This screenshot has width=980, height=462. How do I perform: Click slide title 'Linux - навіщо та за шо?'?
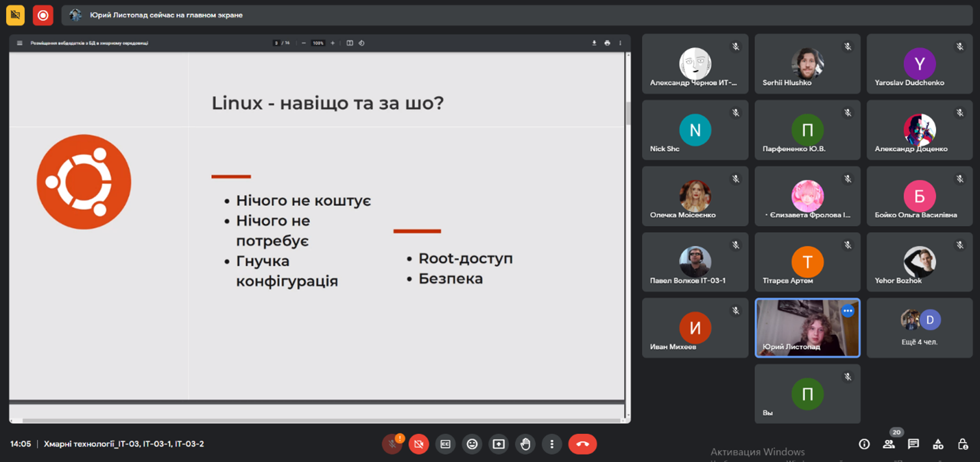[x=328, y=103]
